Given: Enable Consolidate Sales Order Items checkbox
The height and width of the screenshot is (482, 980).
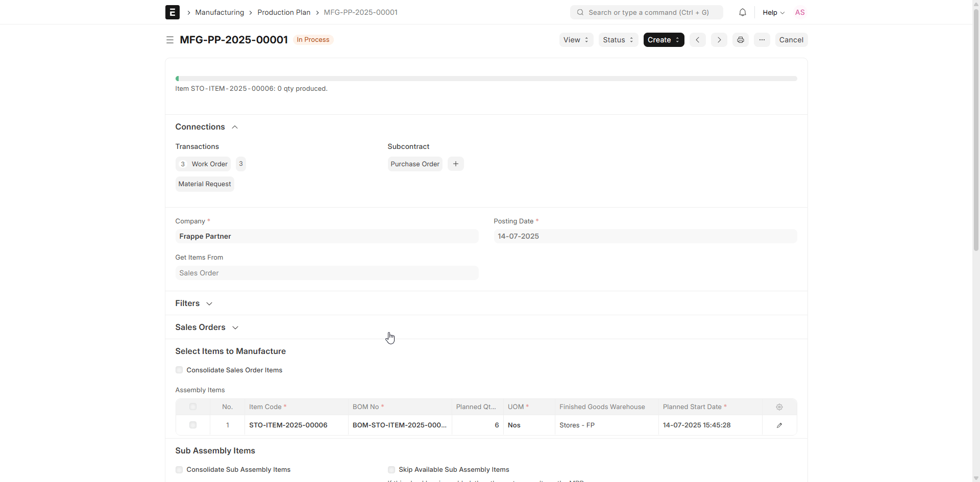Looking at the screenshot, I should (x=179, y=370).
